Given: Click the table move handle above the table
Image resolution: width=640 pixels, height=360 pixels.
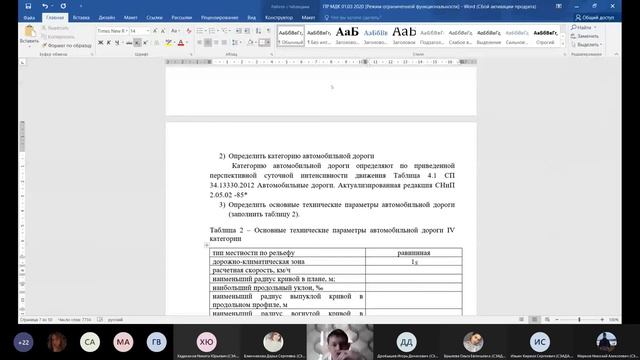Looking at the screenshot, I should point(207,245).
